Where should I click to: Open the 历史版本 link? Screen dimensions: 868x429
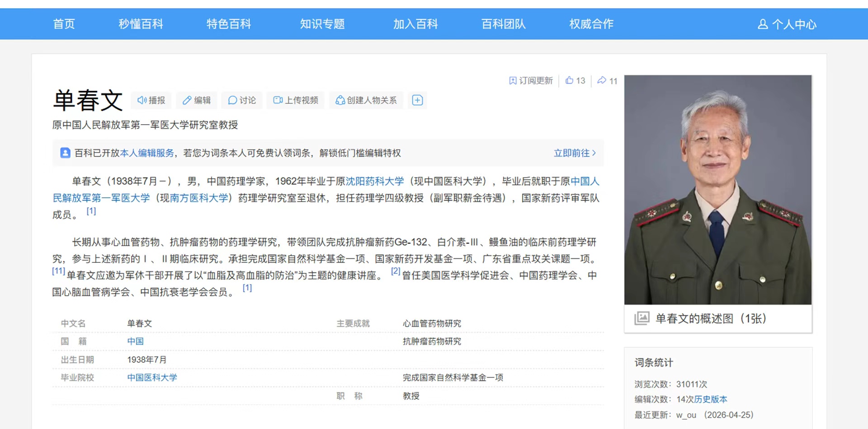[711, 399]
